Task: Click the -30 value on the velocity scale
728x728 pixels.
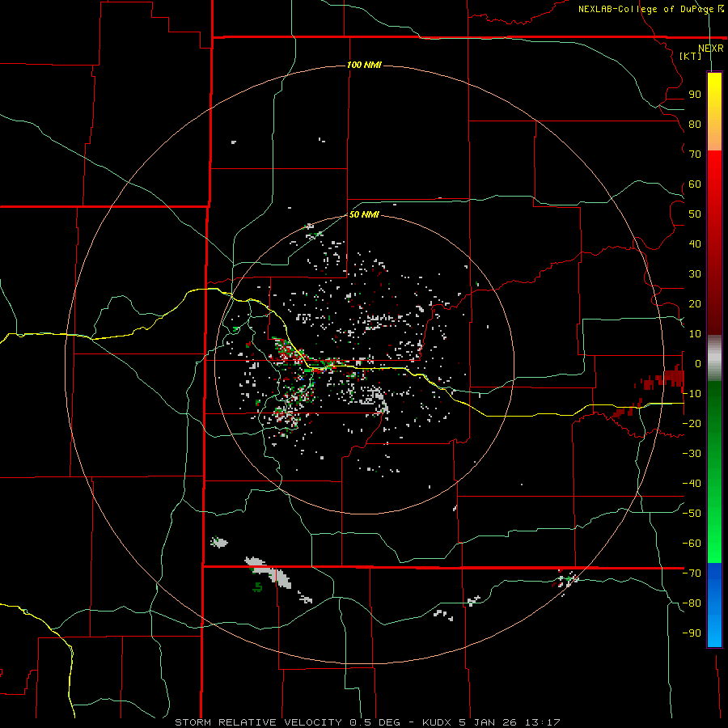Action: pos(692,454)
